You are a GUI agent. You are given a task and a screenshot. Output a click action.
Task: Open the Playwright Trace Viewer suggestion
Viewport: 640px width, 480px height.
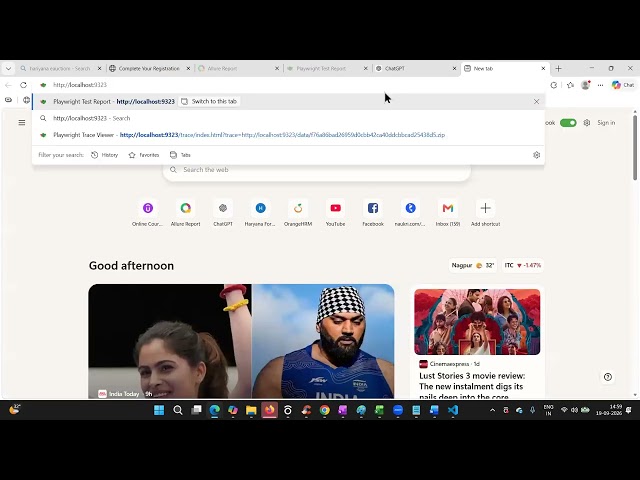(288, 135)
